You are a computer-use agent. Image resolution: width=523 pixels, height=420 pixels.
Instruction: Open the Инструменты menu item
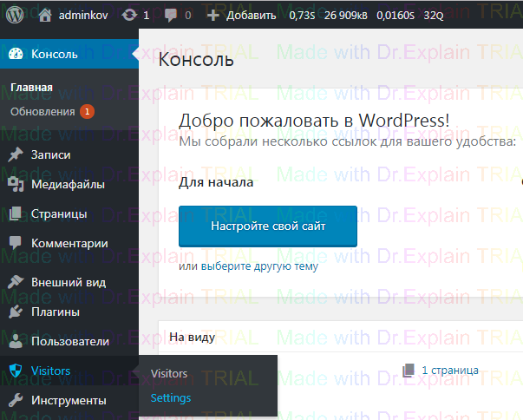click(69, 400)
